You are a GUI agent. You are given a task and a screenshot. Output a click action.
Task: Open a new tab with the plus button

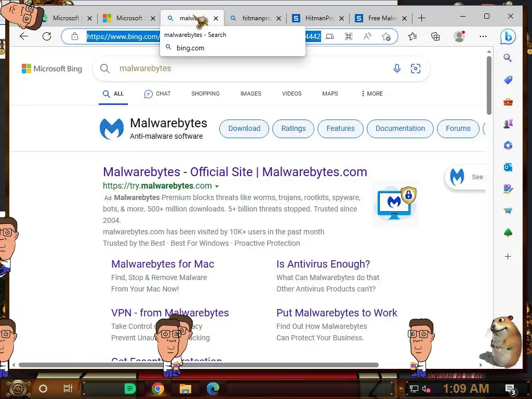[421, 18]
